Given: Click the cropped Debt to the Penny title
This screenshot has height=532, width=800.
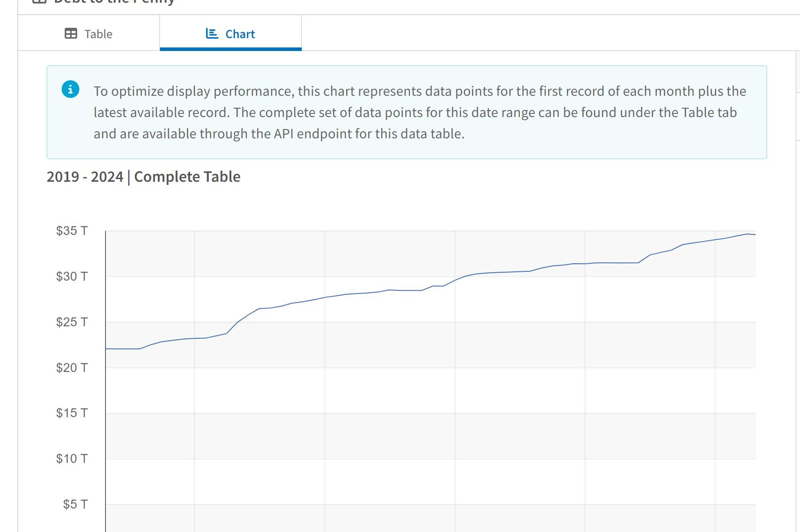Looking at the screenshot, I should (x=114, y=2).
